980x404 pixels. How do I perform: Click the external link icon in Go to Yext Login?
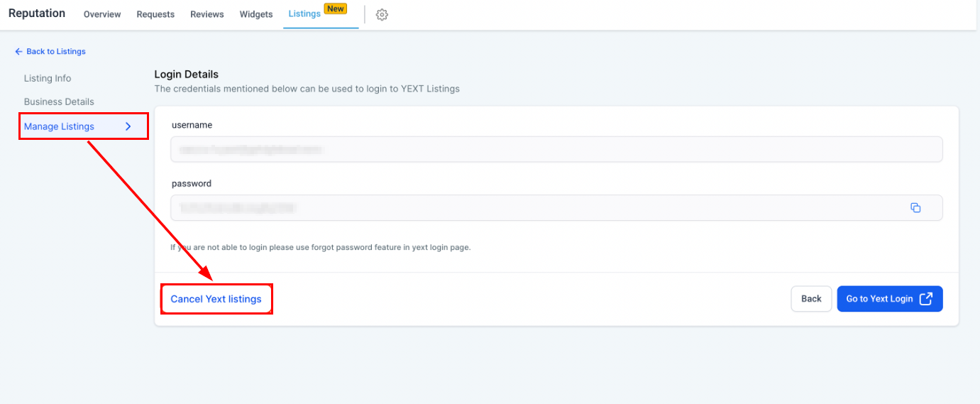click(x=925, y=299)
